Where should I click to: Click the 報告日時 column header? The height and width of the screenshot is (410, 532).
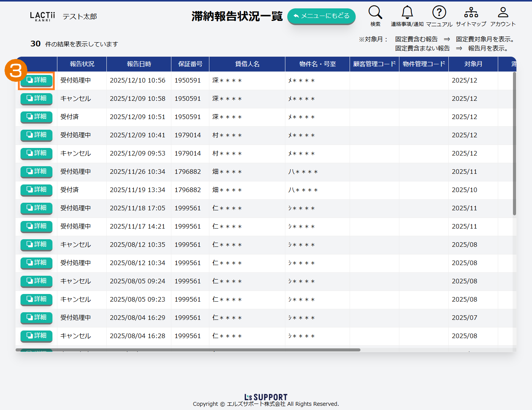139,64
